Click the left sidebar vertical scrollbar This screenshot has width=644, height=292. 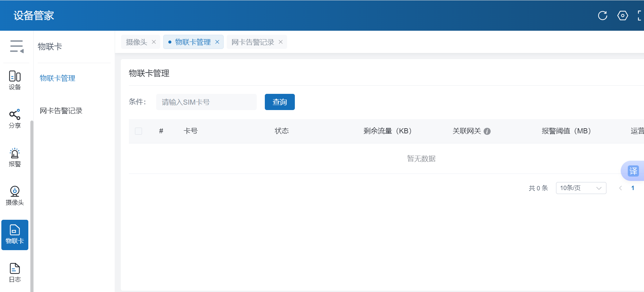tap(32, 203)
